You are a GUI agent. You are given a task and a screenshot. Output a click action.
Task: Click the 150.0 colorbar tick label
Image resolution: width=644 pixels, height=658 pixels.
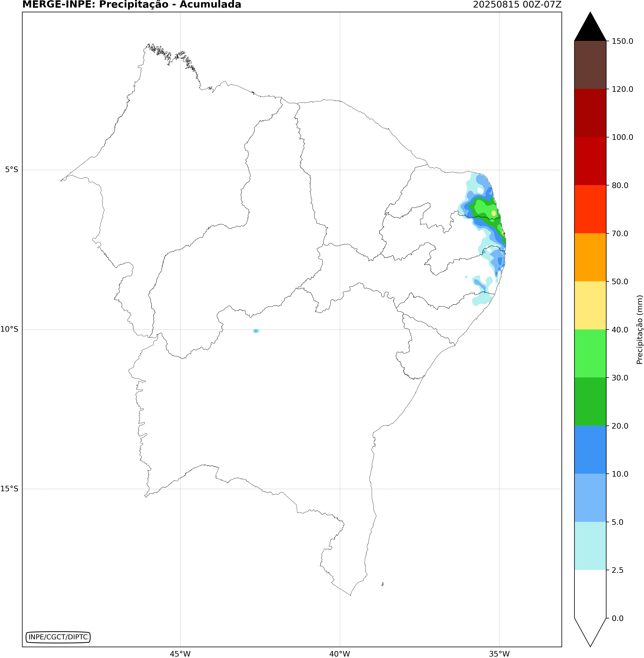pos(622,41)
